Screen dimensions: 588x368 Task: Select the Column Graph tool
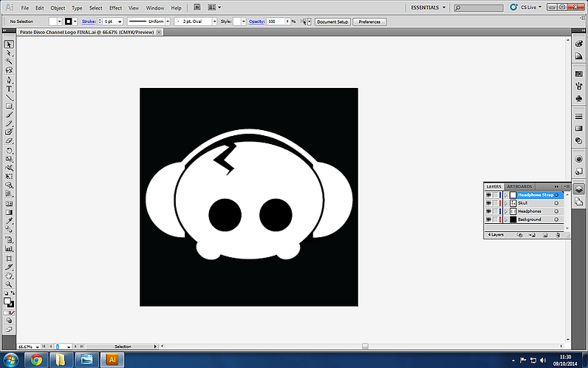[9, 248]
